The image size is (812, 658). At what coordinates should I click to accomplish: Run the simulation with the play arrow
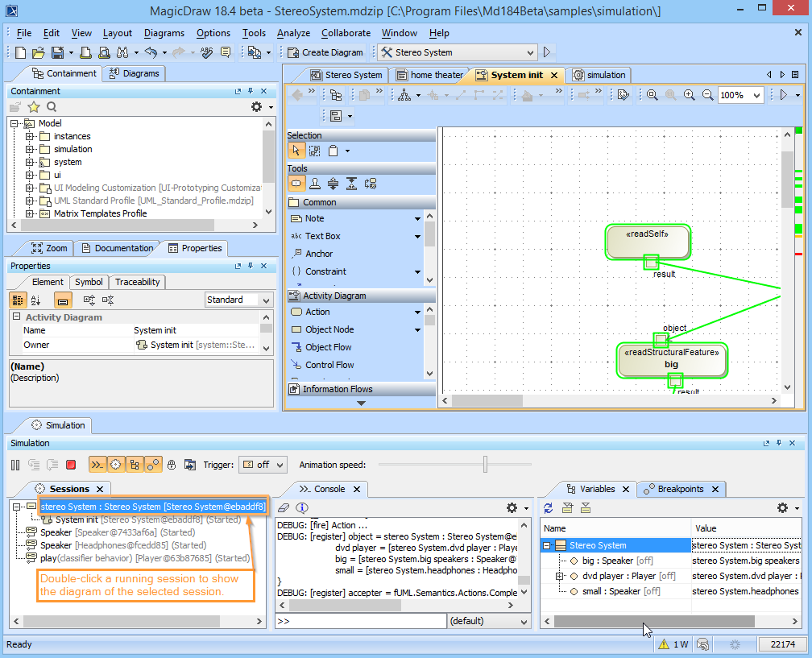547,51
